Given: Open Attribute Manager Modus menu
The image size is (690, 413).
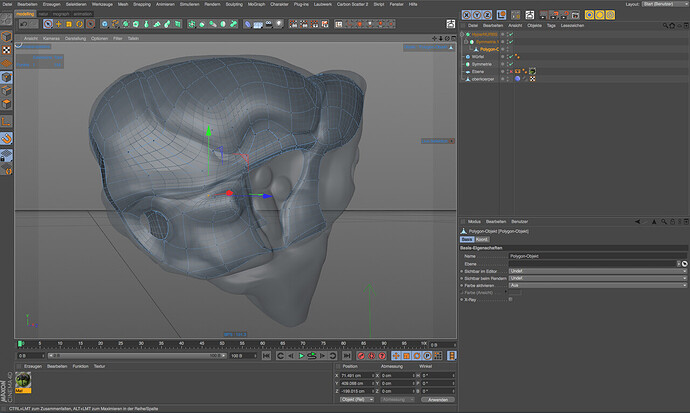Looking at the screenshot, I should (474, 222).
